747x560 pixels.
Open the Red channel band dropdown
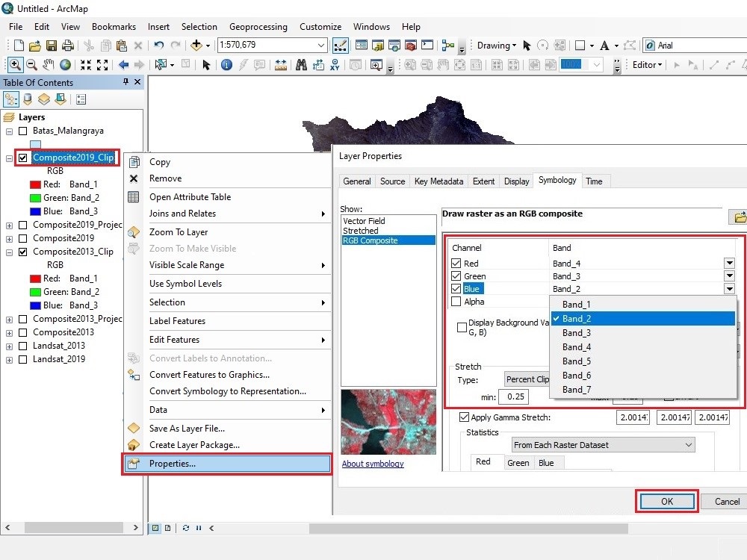tap(729, 263)
